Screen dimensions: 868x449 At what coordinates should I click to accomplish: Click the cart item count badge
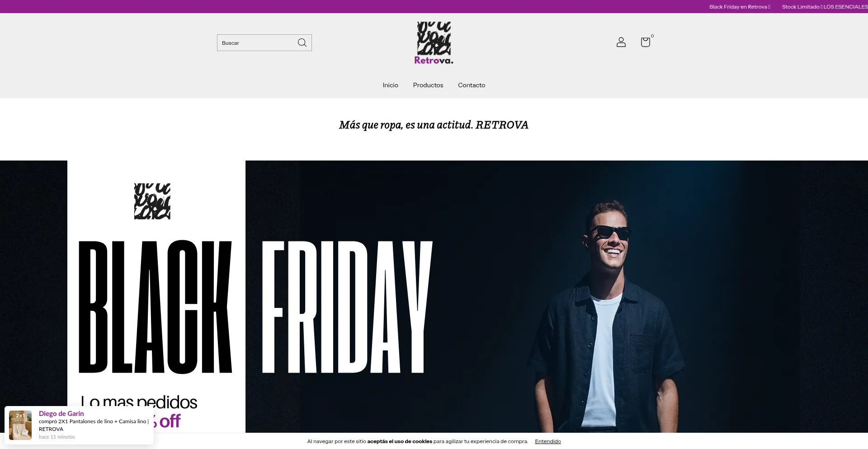[652, 36]
